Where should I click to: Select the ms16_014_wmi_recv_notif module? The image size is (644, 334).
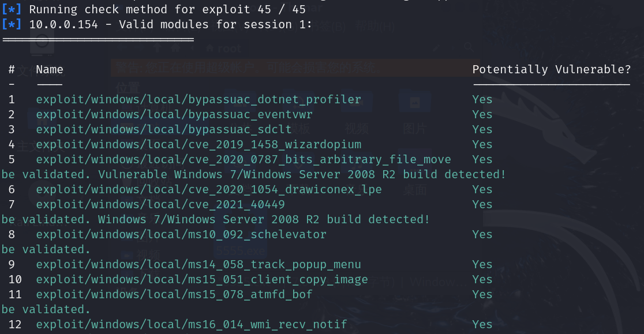(x=191, y=324)
